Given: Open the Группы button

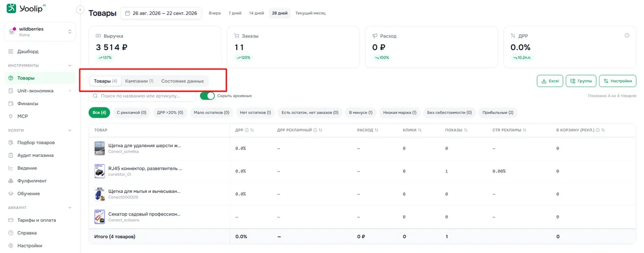Looking at the screenshot, I should click(x=581, y=81).
